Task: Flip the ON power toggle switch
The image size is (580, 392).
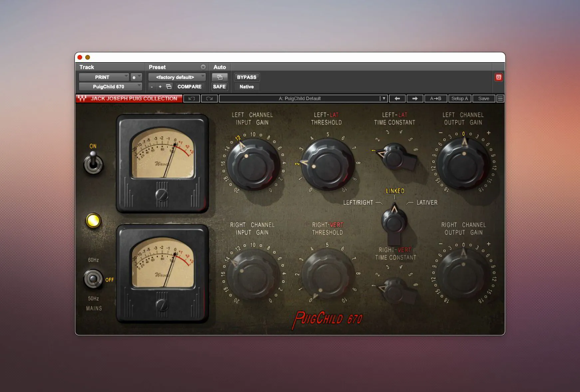Action: click(x=94, y=163)
